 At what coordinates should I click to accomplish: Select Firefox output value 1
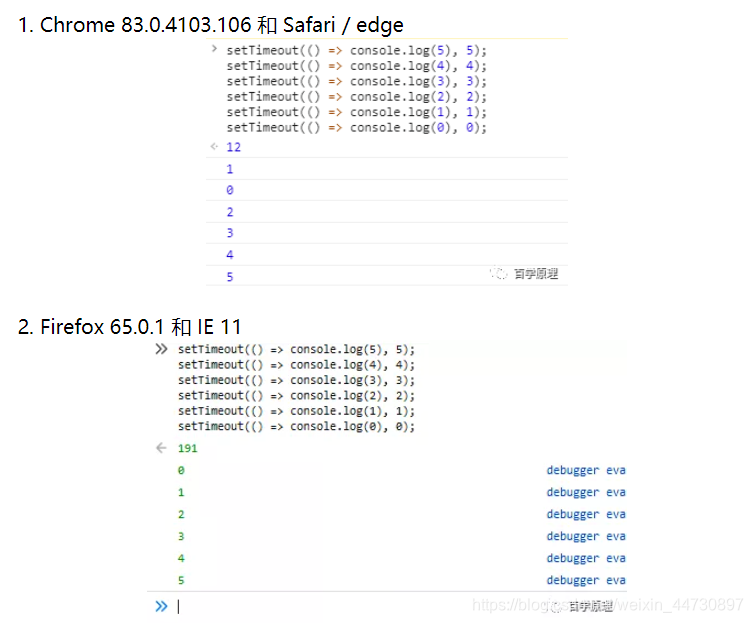click(x=181, y=492)
